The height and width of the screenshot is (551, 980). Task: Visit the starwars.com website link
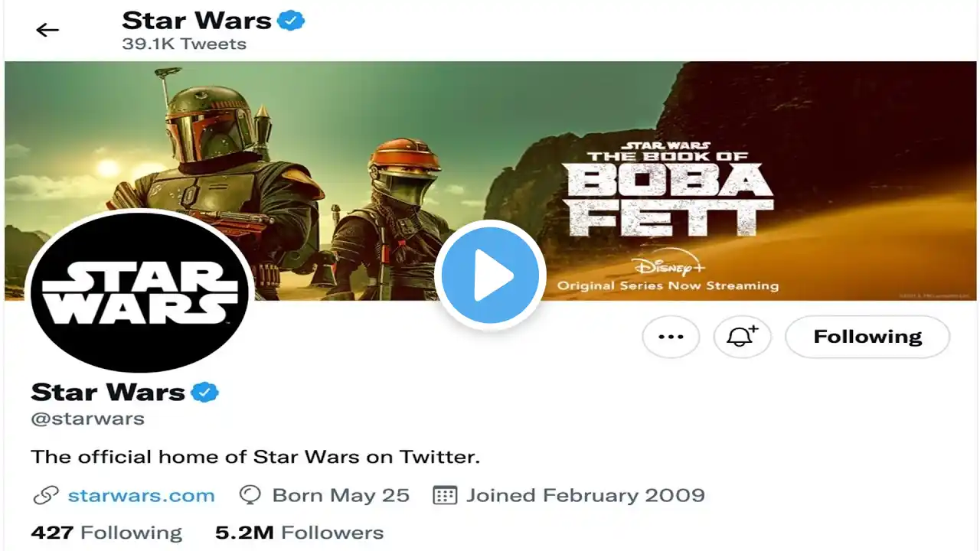pyautogui.click(x=141, y=495)
